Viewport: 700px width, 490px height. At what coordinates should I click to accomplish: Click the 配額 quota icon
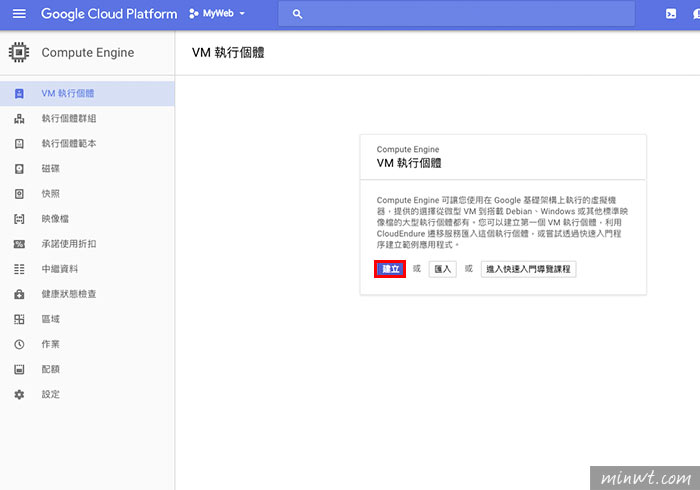click(x=19, y=370)
